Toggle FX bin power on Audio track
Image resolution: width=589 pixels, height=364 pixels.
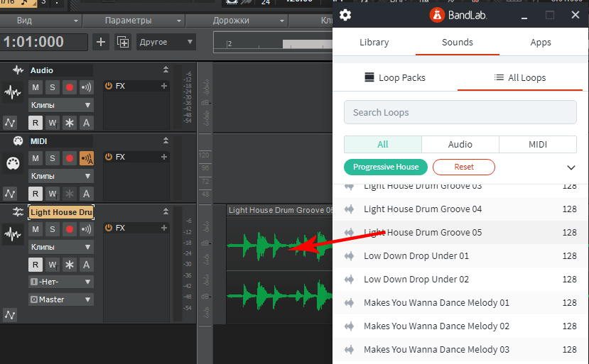[x=109, y=87]
